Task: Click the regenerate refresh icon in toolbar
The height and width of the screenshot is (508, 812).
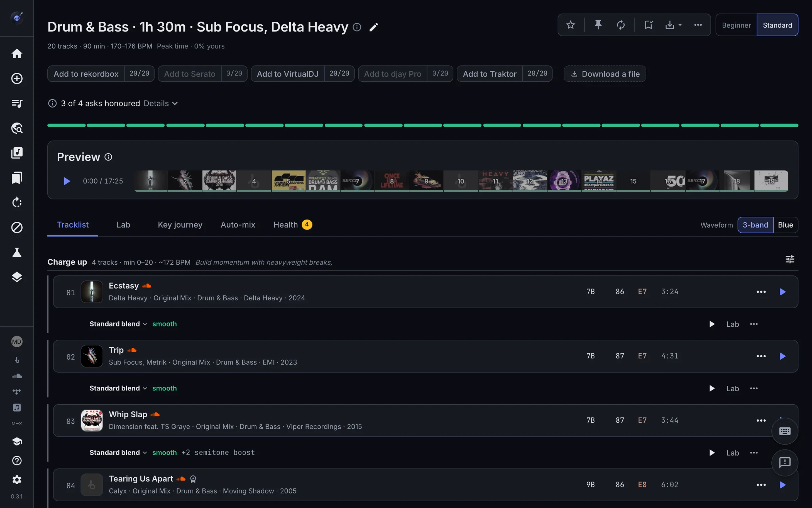Action: (x=621, y=25)
